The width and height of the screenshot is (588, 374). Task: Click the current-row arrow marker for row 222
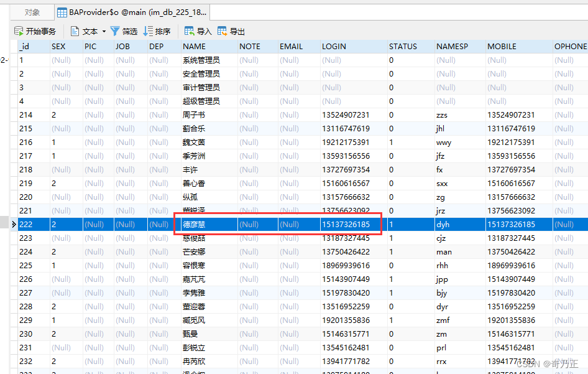pos(14,225)
